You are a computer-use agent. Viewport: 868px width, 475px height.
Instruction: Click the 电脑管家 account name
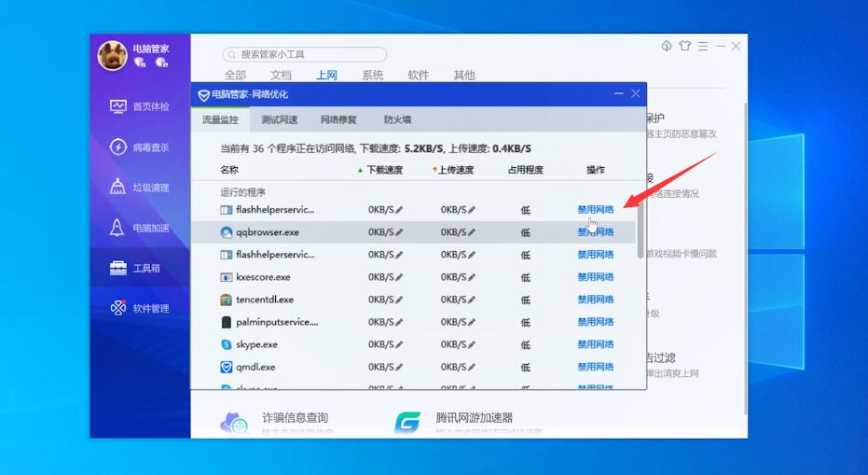click(x=151, y=49)
